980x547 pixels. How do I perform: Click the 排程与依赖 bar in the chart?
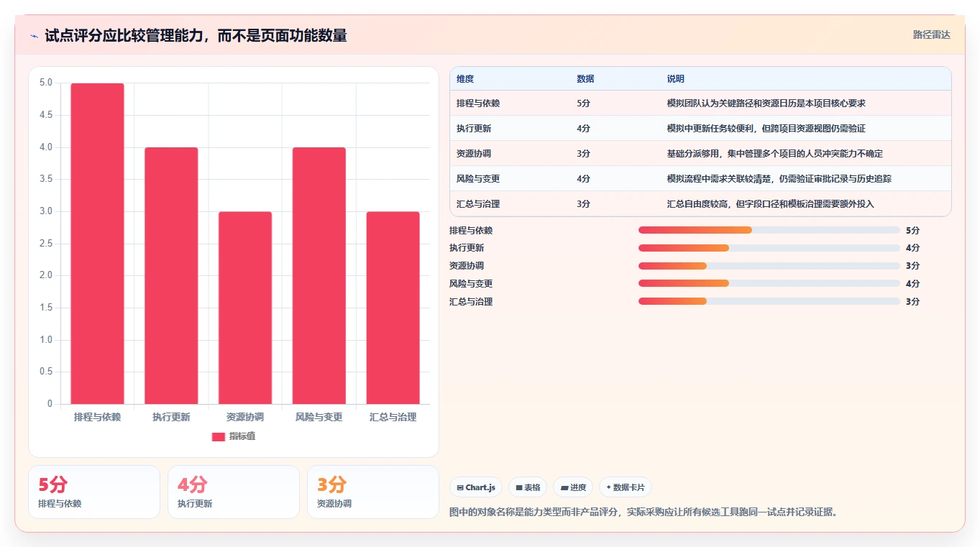click(x=97, y=244)
